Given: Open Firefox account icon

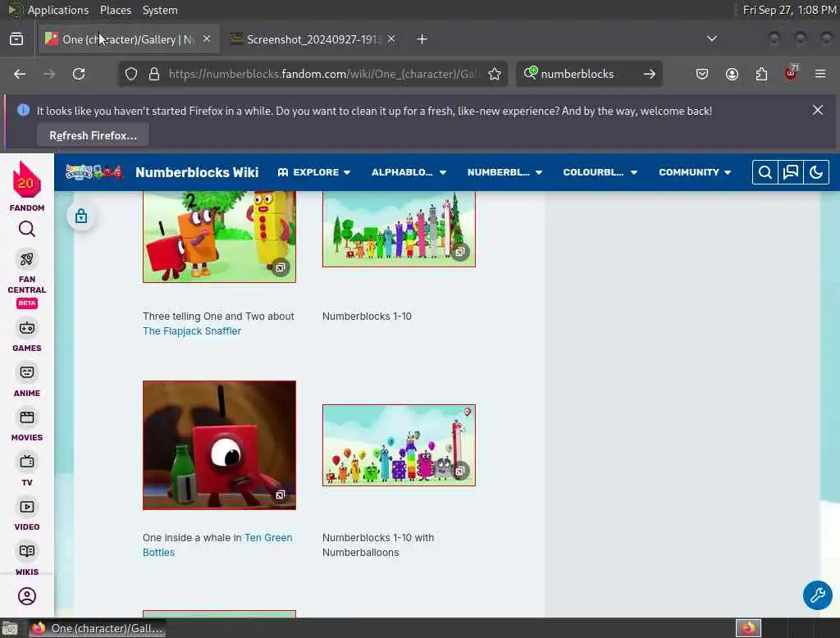Looking at the screenshot, I should pos(732,74).
